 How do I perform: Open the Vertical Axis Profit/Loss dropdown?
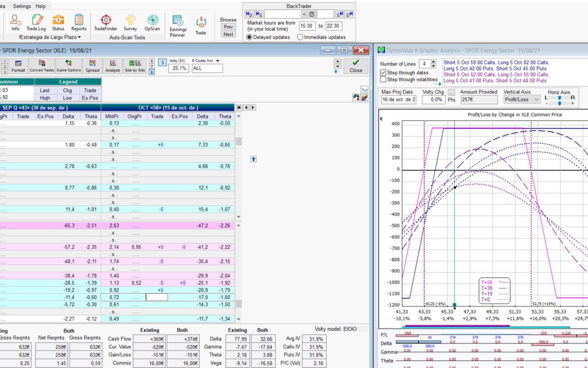point(521,100)
